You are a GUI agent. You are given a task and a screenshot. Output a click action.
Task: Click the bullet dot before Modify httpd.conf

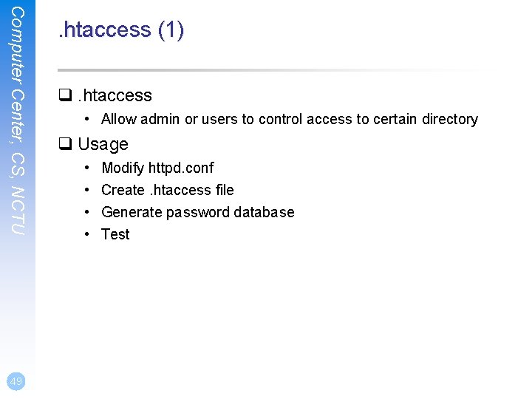[87, 168]
